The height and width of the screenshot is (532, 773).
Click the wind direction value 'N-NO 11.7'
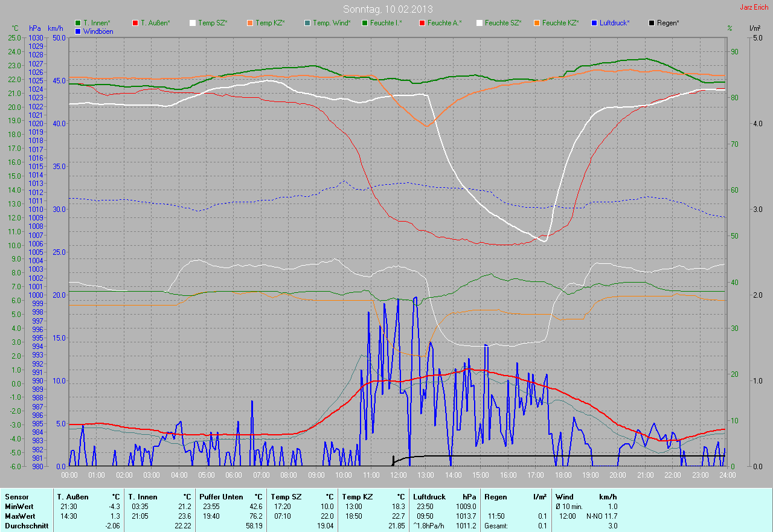601,516
